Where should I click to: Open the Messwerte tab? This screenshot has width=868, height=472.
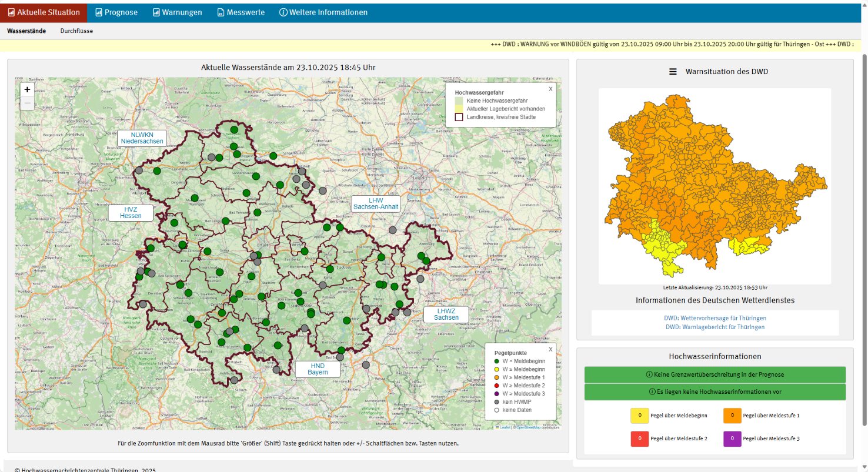241,12
